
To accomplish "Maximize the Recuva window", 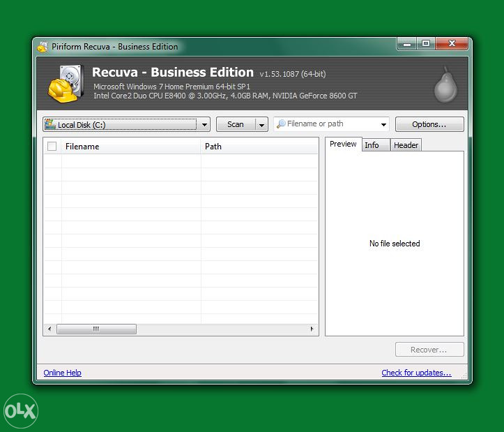I will click(x=426, y=44).
